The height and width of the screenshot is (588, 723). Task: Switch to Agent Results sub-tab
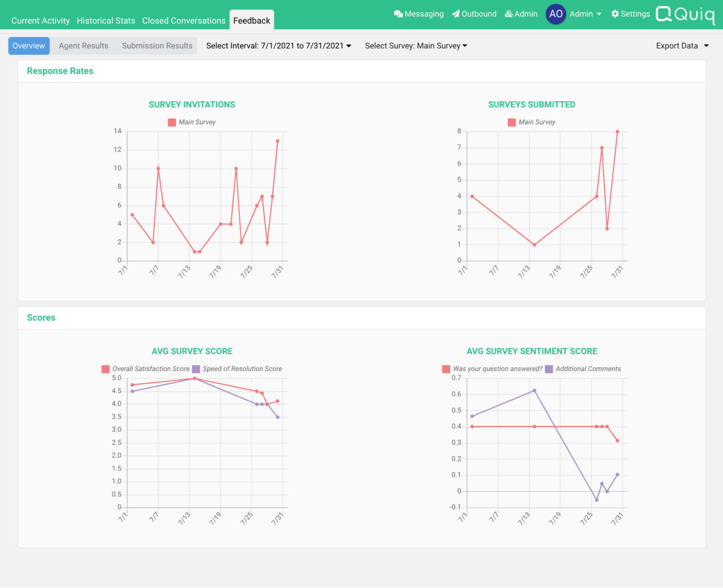pyautogui.click(x=84, y=46)
